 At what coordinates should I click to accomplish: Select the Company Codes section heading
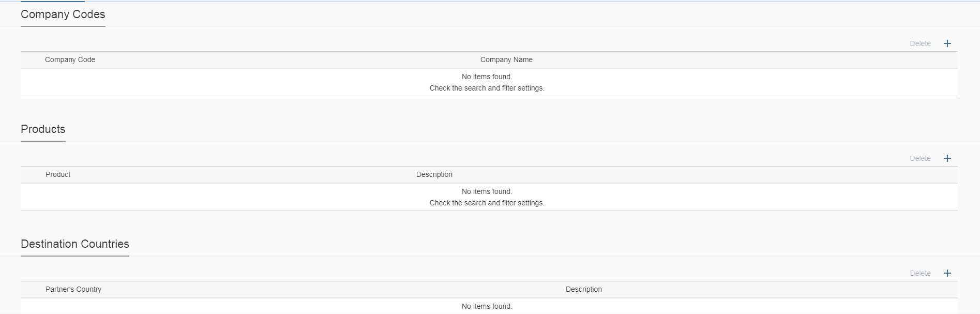pyautogui.click(x=63, y=14)
